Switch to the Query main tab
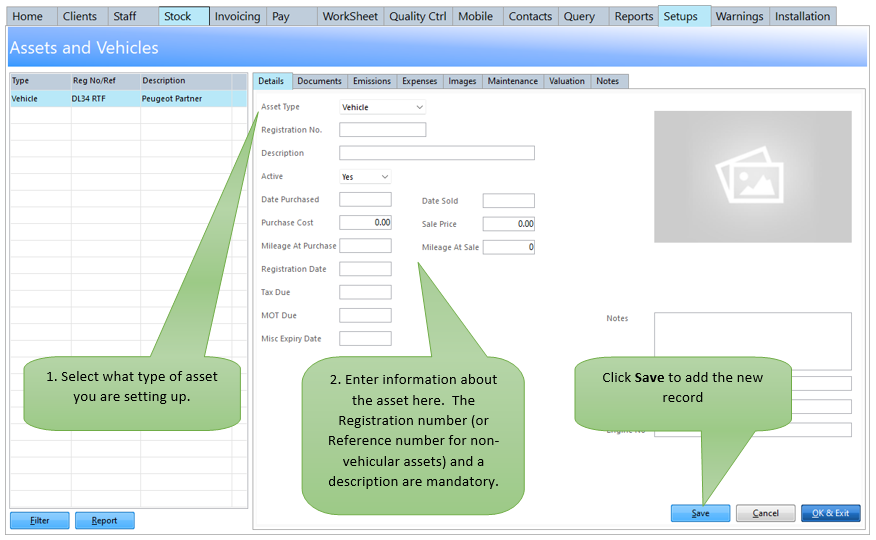 583,16
